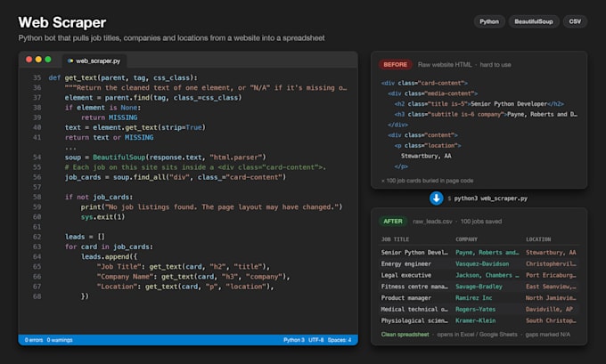The height and width of the screenshot is (364, 606).
Task: Click the 'Ramirez Inc' company cell
Action: pos(474,298)
